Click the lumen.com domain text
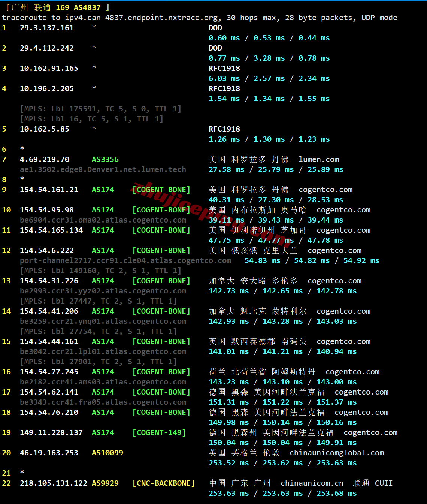The height and width of the screenshot is (504, 427). pyautogui.click(x=319, y=159)
